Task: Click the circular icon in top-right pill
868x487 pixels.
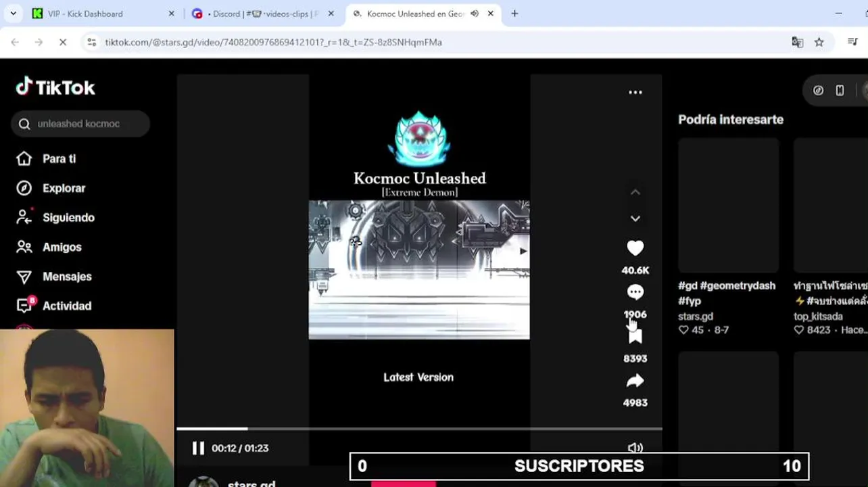Action: 818,91
